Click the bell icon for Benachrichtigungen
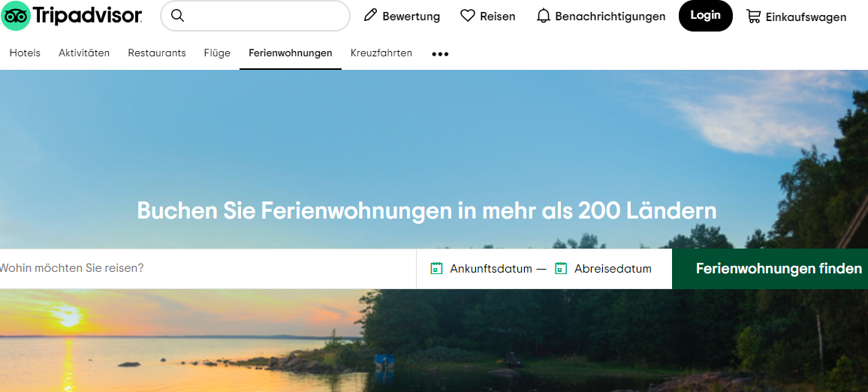868x392 pixels. click(x=544, y=16)
